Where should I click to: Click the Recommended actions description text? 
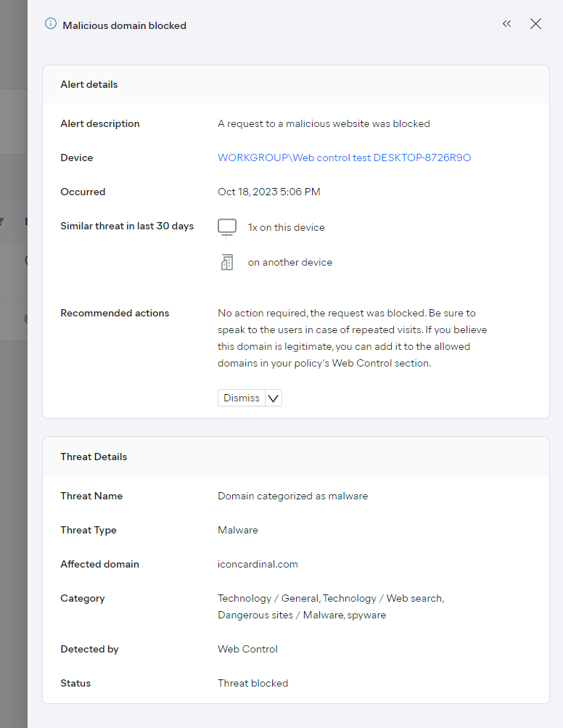click(x=353, y=338)
